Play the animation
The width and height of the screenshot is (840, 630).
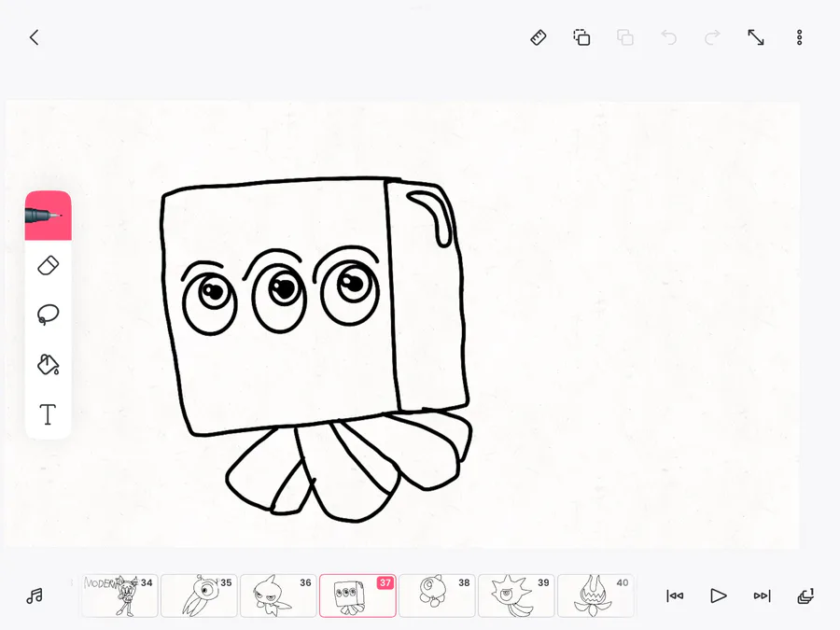click(x=719, y=595)
